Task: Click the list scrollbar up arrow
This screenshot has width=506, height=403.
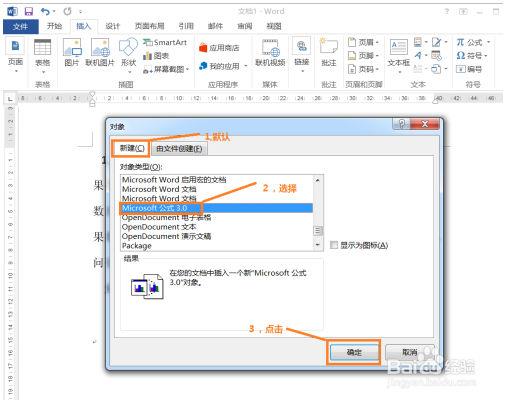Action: 318,180
